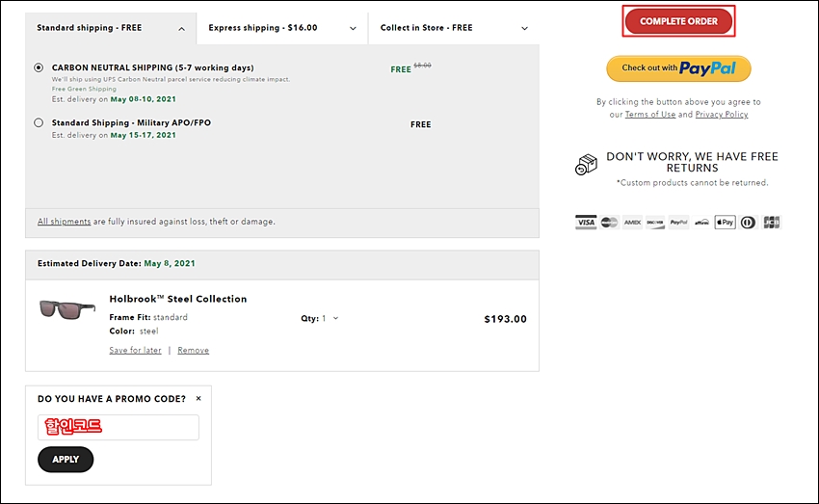Click the Free Green Shipping text

84,89
